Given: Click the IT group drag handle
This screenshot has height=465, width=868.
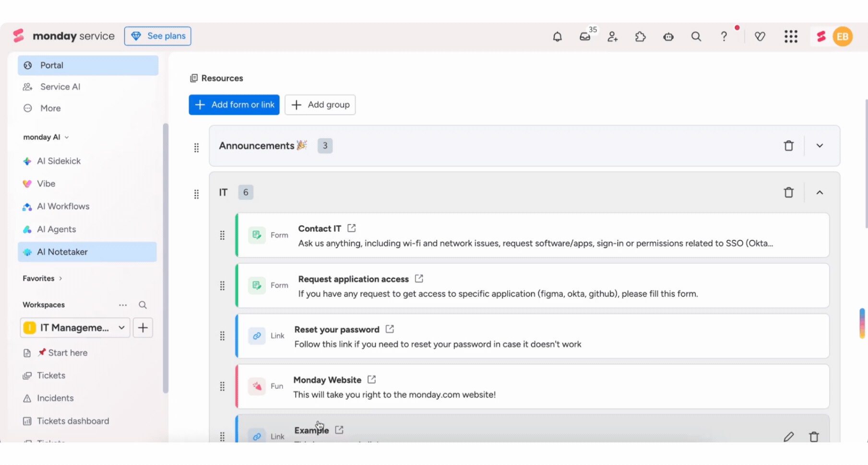Looking at the screenshot, I should tap(196, 194).
